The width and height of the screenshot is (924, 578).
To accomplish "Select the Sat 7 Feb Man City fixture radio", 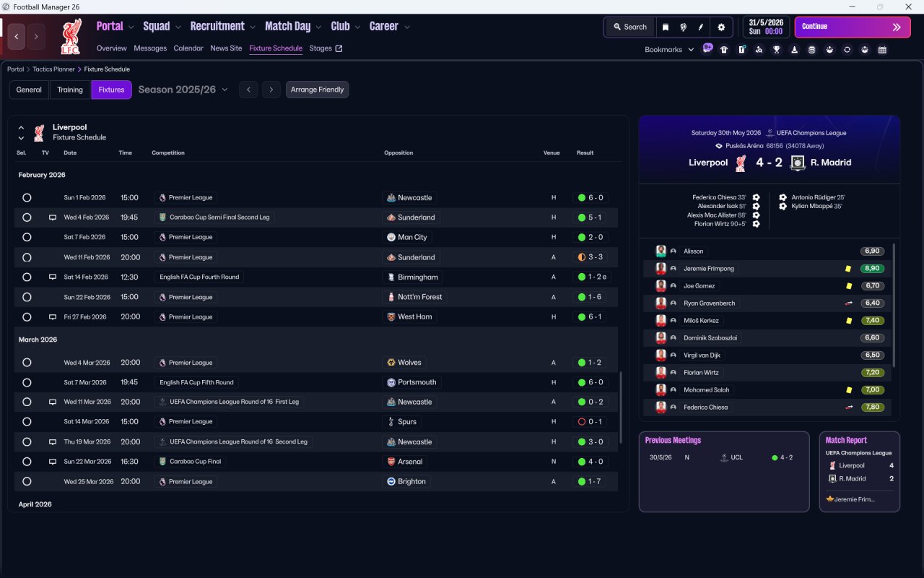I will pos(27,237).
